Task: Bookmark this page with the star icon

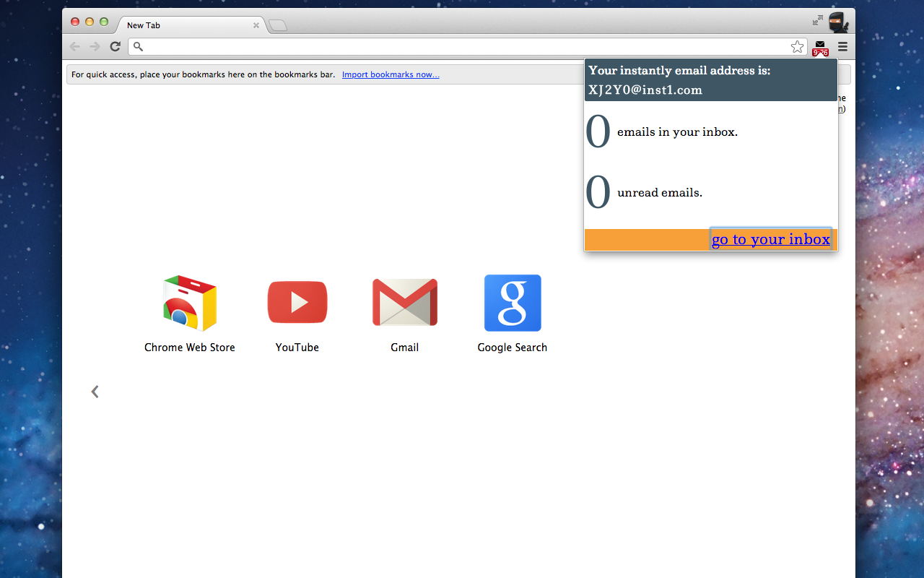Action: [797, 47]
